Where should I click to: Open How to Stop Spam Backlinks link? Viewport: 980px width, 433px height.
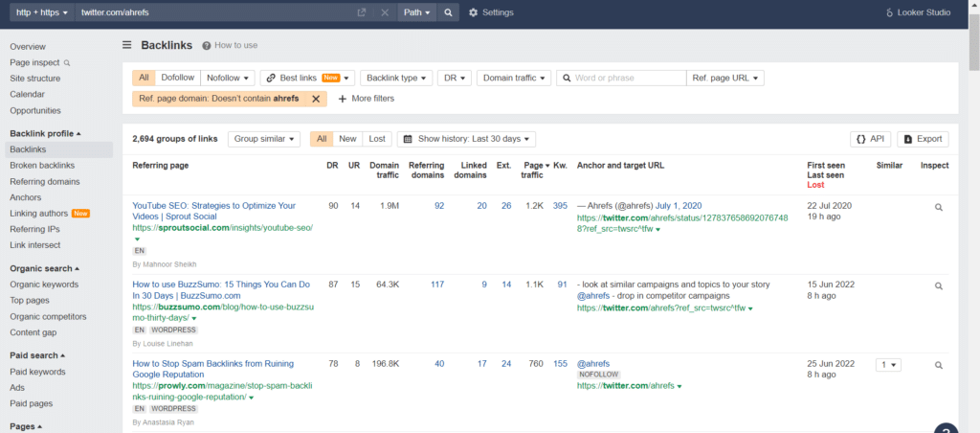coord(212,369)
